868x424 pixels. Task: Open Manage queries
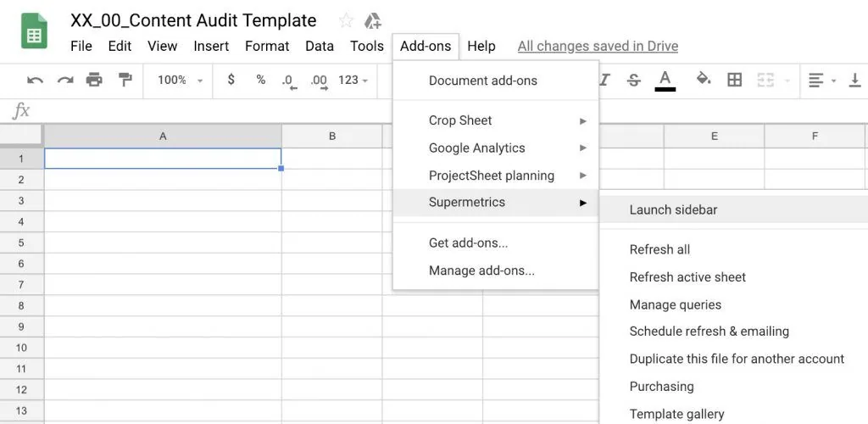click(x=734, y=305)
